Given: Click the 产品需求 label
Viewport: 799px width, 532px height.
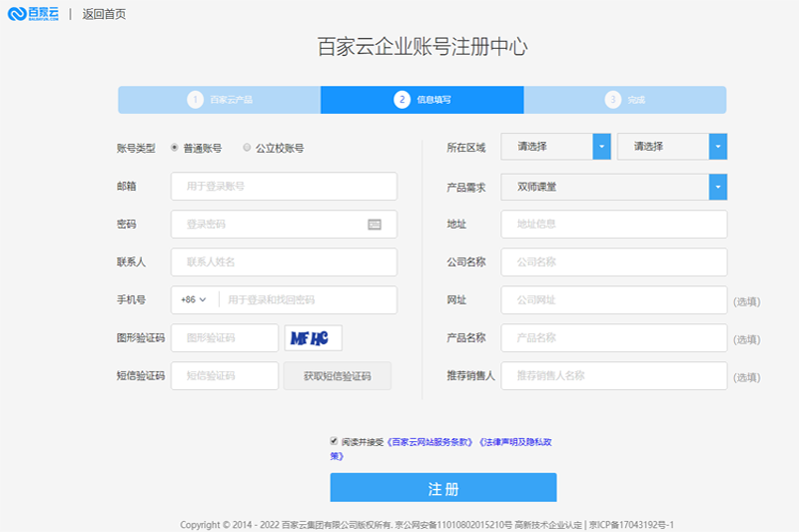Looking at the screenshot, I should pyautogui.click(x=465, y=188).
